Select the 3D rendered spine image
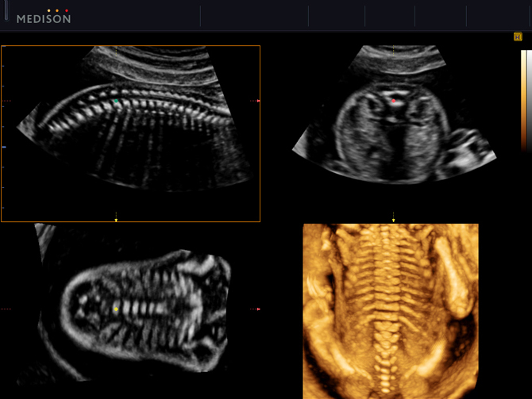532x399 pixels. click(391, 311)
